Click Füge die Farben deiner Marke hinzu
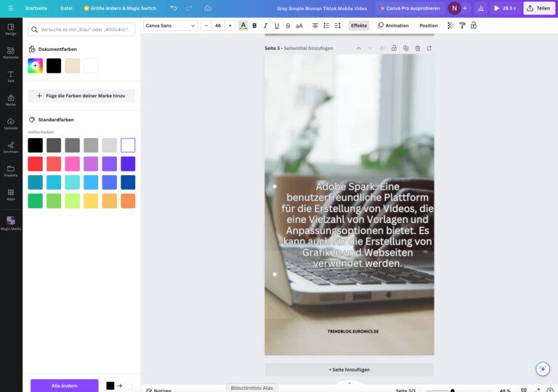Viewport: 558px width, 392px height. coord(81,96)
